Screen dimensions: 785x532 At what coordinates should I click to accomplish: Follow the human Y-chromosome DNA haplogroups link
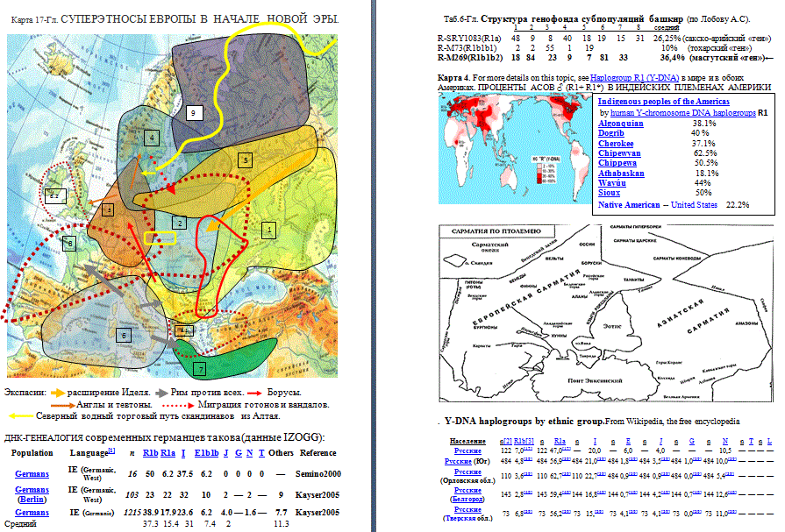coord(683,113)
